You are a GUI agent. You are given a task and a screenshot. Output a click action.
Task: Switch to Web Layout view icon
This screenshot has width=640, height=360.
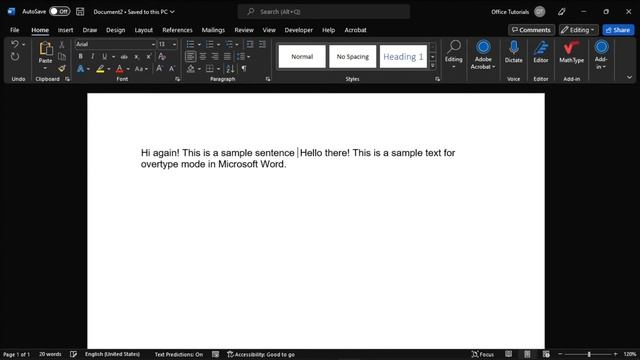546,354
